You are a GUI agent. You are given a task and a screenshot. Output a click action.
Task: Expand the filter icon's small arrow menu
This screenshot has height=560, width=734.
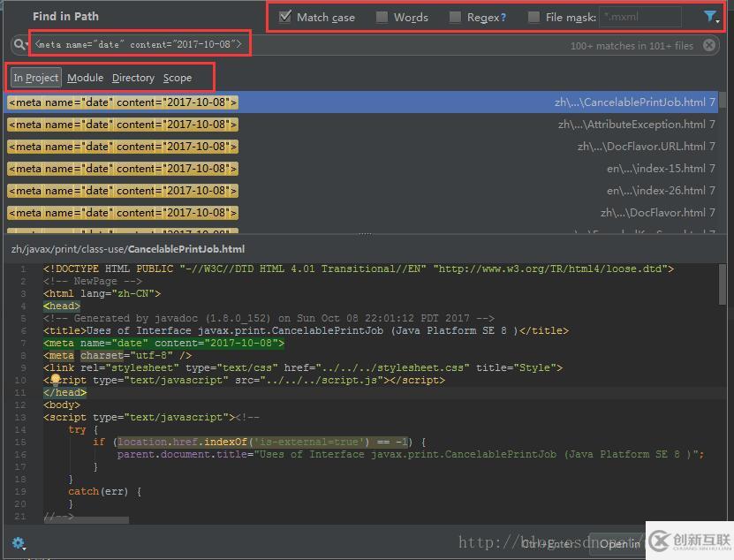[717, 21]
